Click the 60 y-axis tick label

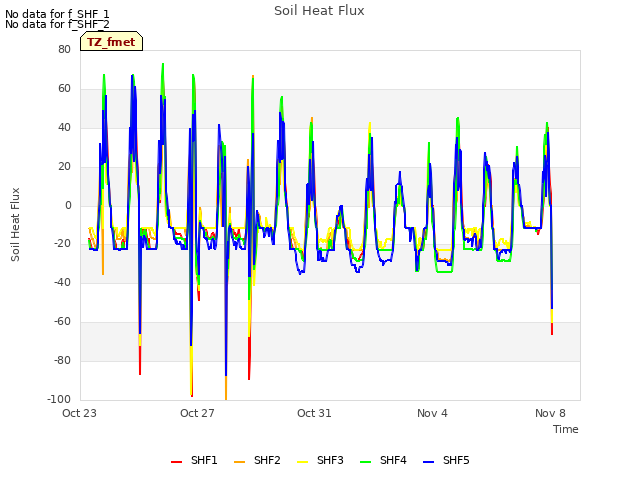pos(64,88)
